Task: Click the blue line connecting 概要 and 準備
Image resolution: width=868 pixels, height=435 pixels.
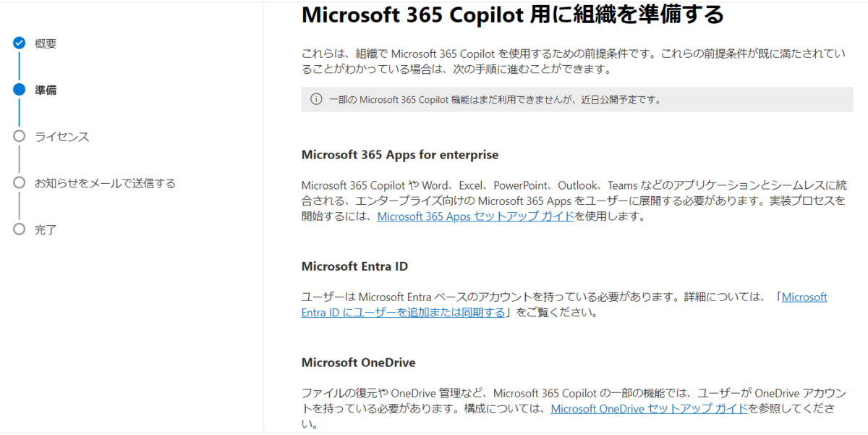Action: (20, 67)
